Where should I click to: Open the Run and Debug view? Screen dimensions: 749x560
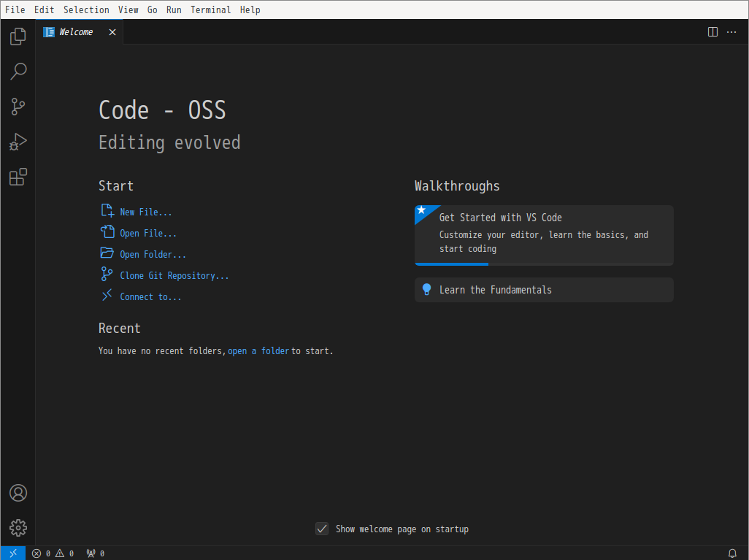[x=18, y=142]
